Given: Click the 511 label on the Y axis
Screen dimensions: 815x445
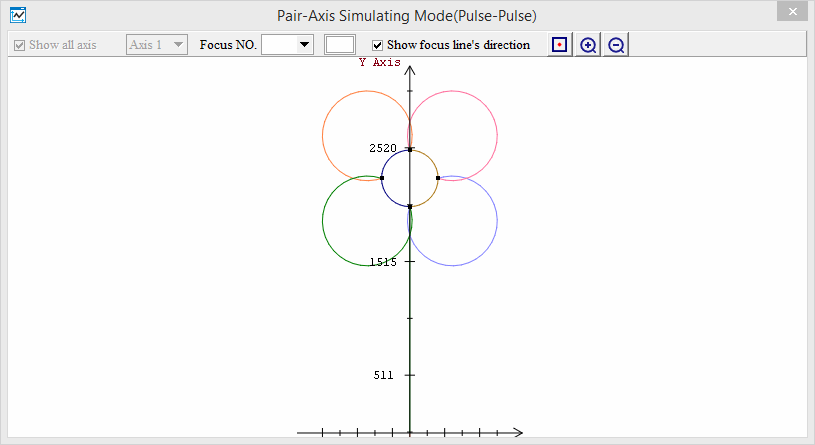Looking at the screenshot, I should (x=383, y=375).
